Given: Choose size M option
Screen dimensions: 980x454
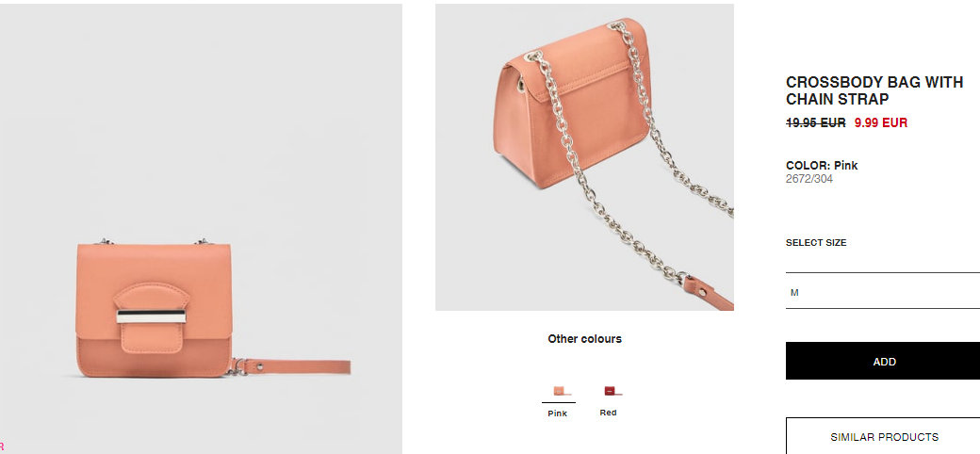Looking at the screenshot, I should tap(883, 292).
